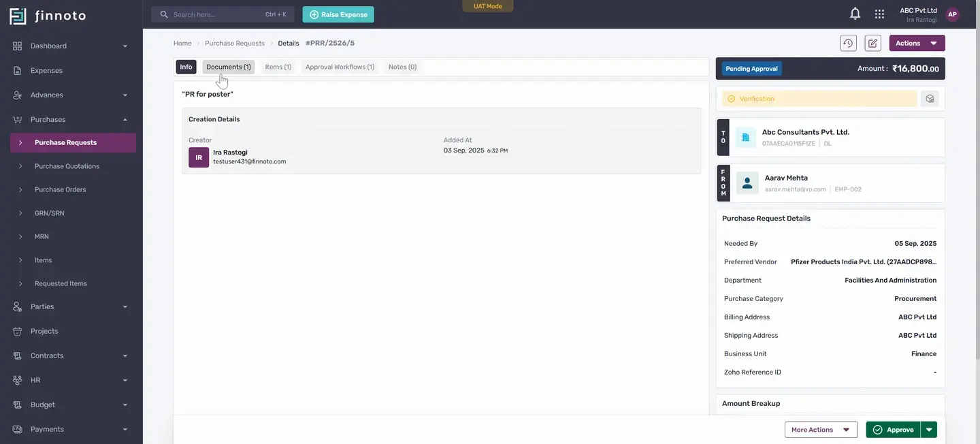Click the HR sidebar icon
The width and height of the screenshot is (980, 444).
click(x=18, y=380)
